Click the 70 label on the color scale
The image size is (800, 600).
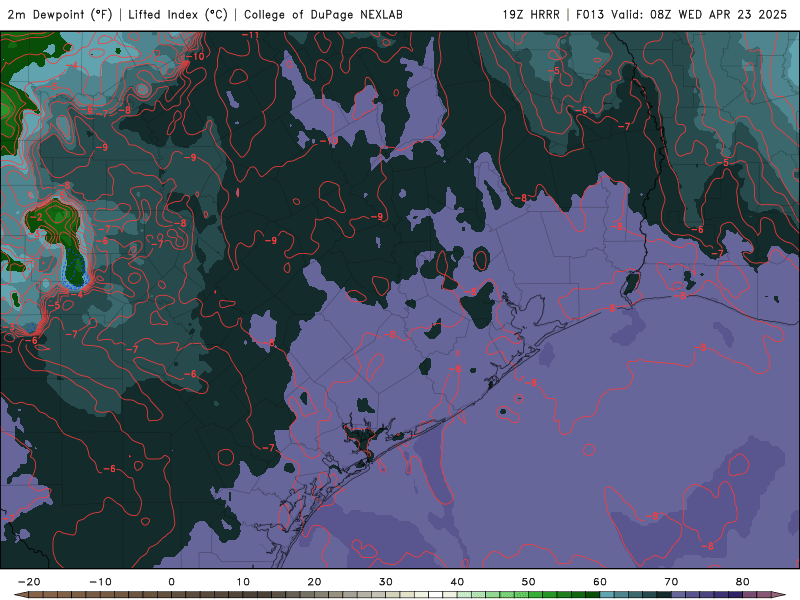[x=671, y=582]
